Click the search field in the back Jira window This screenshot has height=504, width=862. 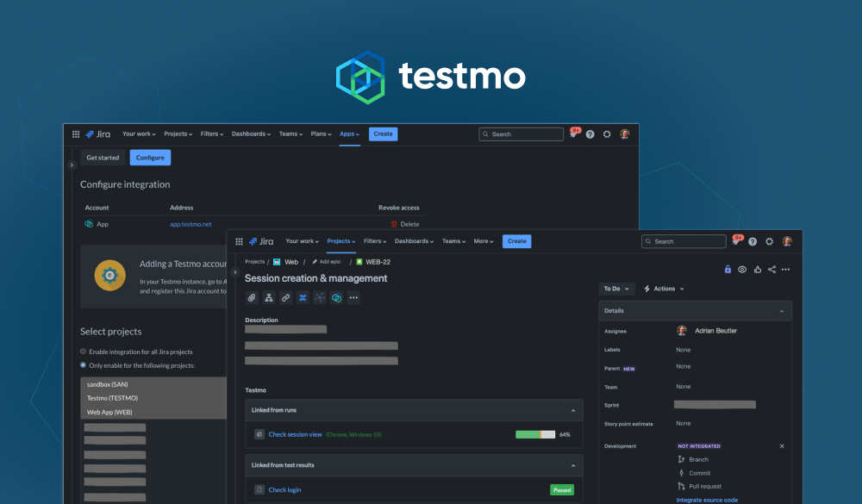pyautogui.click(x=522, y=134)
